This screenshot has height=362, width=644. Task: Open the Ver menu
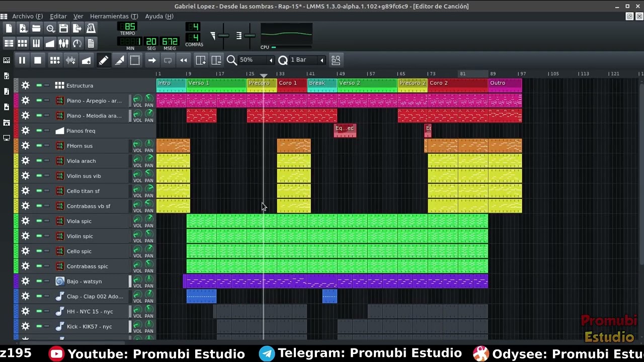click(78, 16)
